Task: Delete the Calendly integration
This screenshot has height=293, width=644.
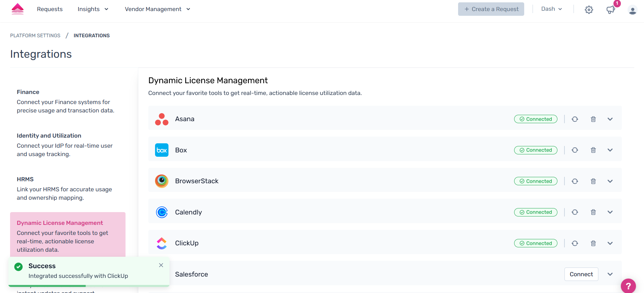Action: tap(593, 212)
